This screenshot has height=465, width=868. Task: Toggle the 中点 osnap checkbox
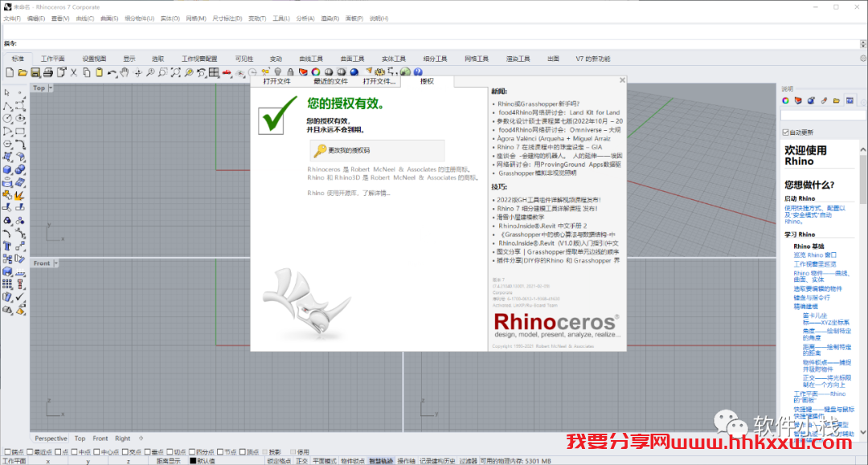pyautogui.click(x=74, y=451)
